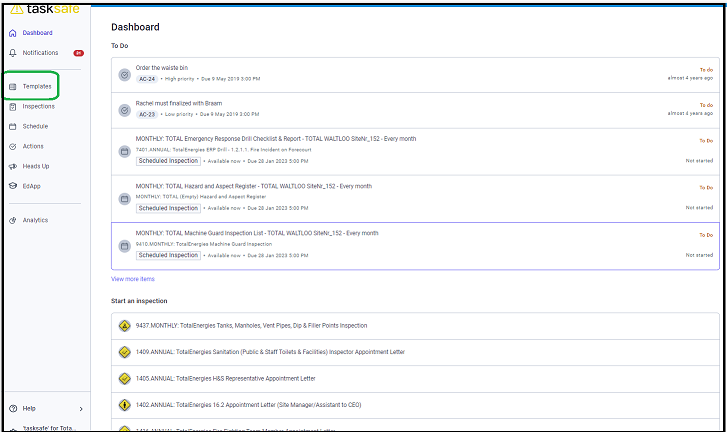
Task: Click the Notifications bell icon
Action: tap(13, 53)
